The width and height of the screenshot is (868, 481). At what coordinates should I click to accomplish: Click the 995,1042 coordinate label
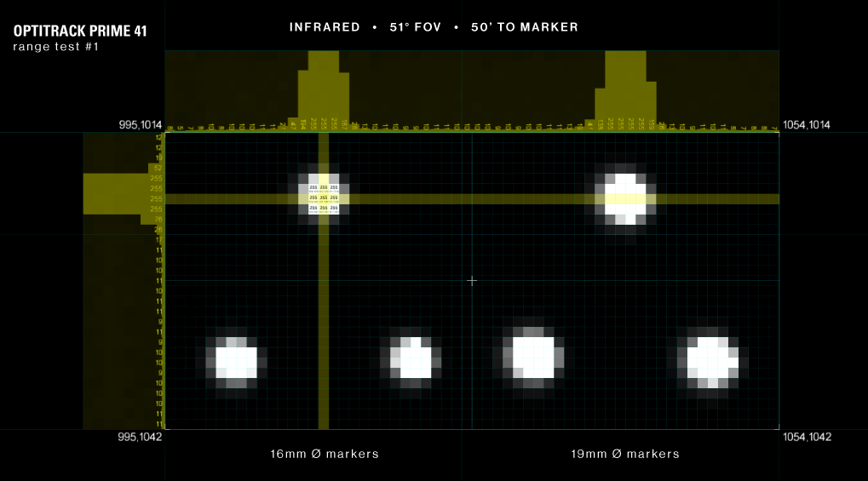140,437
